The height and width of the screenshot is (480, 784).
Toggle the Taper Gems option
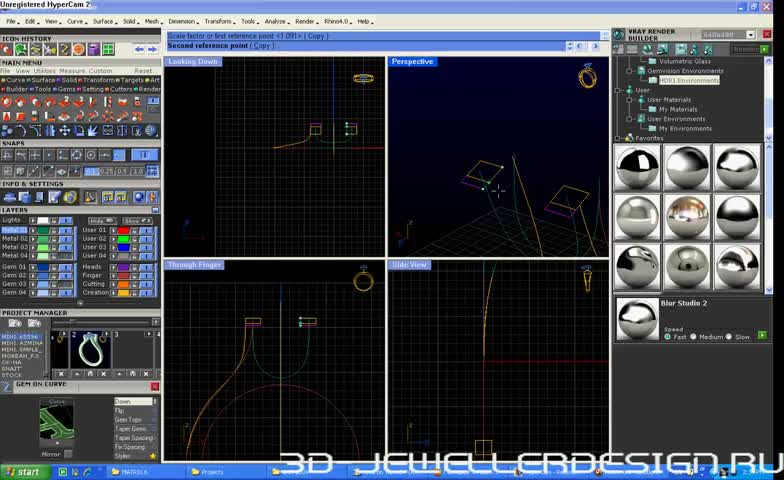(135, 428)
